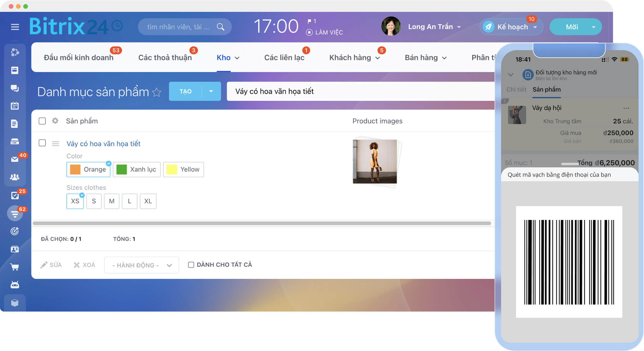Choose the Xanh lục color swatch
The width and height of the screenshot is (644, 351).
point(137,169)
